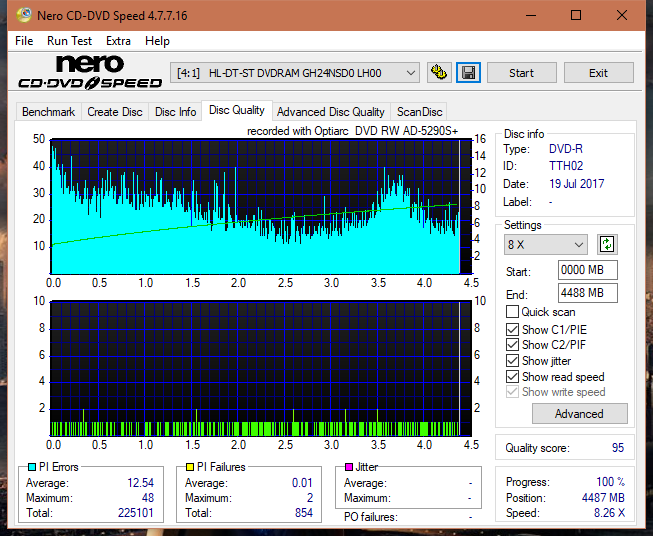Open the ScanDisc tab

click(419, 112)
